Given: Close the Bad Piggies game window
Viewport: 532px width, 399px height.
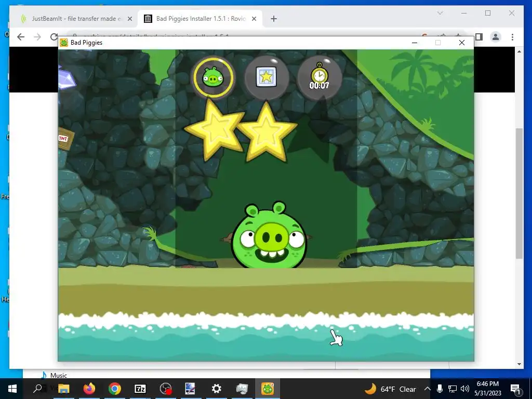Looking at the screenshot, I should (461, 43).
